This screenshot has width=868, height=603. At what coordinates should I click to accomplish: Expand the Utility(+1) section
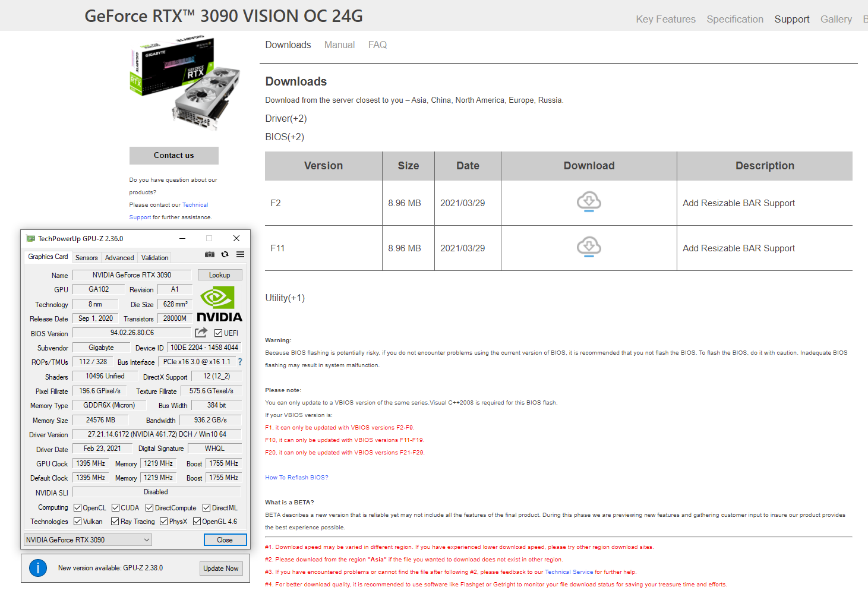point(285,298)
